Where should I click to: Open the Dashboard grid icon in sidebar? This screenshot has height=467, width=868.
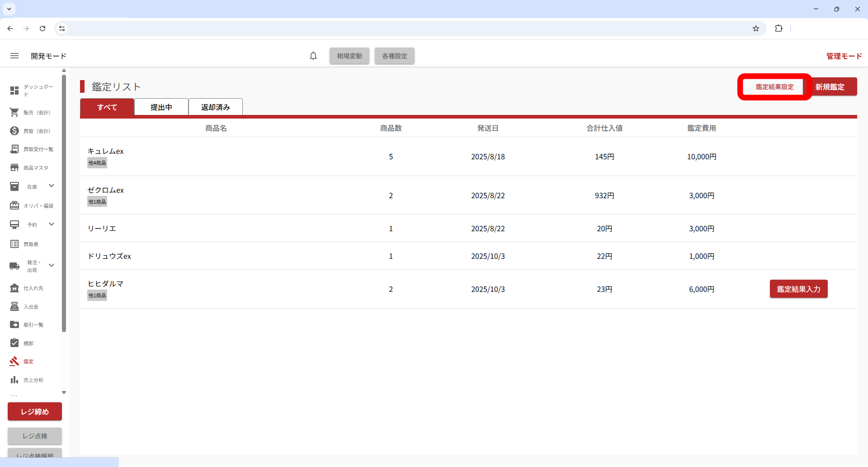click(x=14, y=91)
